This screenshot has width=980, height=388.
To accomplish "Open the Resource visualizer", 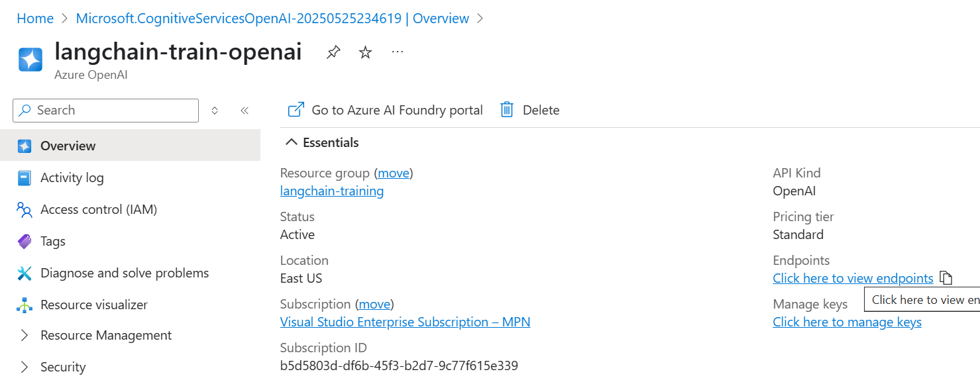I will [93, 305].
